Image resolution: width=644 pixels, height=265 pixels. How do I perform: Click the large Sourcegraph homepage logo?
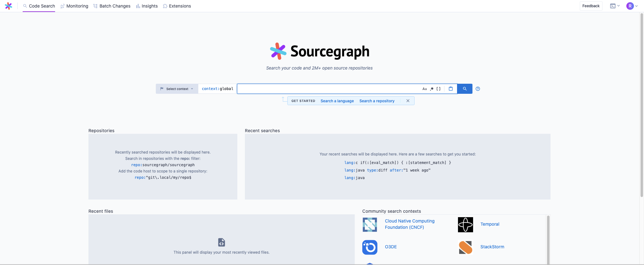pos(319,51)
